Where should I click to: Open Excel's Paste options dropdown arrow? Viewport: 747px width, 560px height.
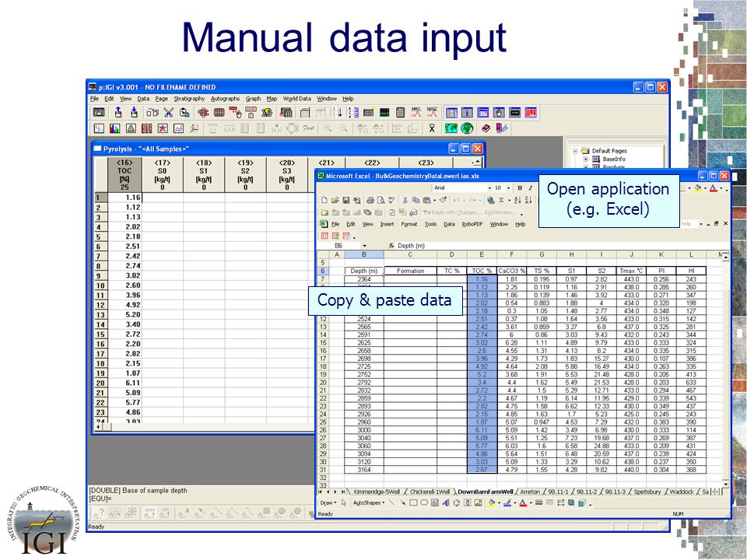[x=434, y=201]
